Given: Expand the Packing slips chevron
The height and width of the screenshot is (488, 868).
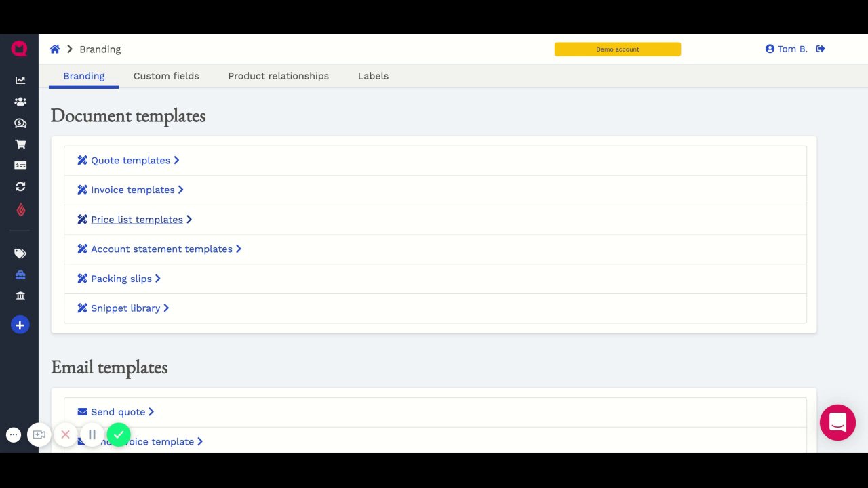Looking at the screenshot, I should 158,279.
